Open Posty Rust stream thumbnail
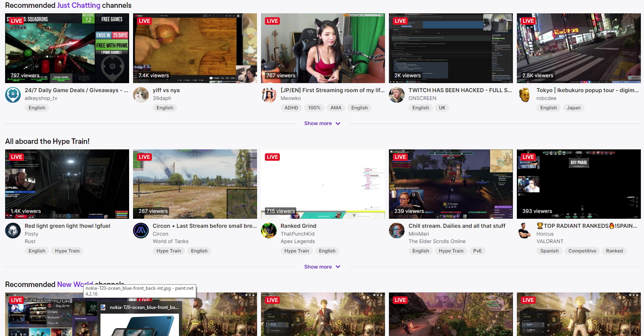 tap(67, 184)
